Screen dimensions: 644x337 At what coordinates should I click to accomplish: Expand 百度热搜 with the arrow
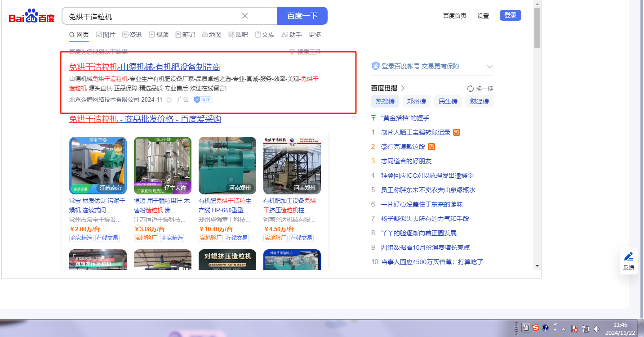[x=403, y=88]
